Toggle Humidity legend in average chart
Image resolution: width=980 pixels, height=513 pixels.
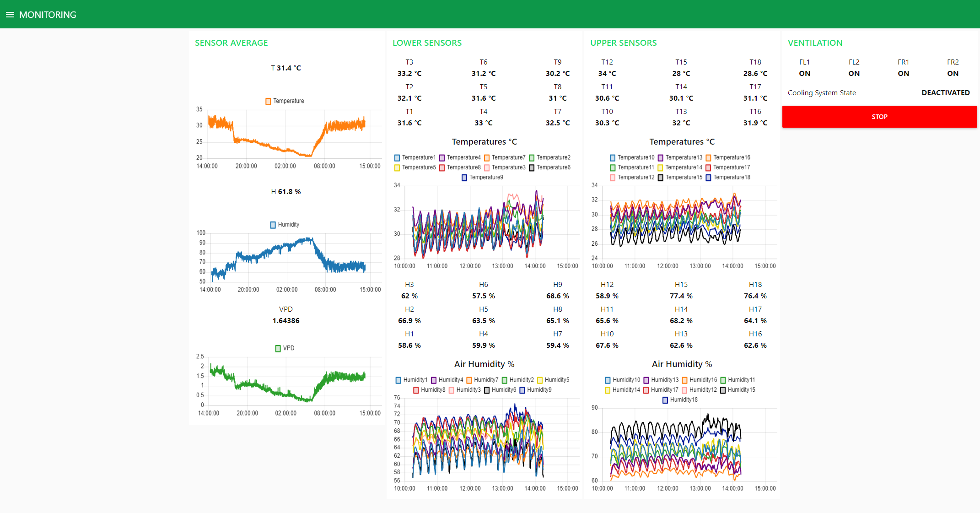coord(273,225)
